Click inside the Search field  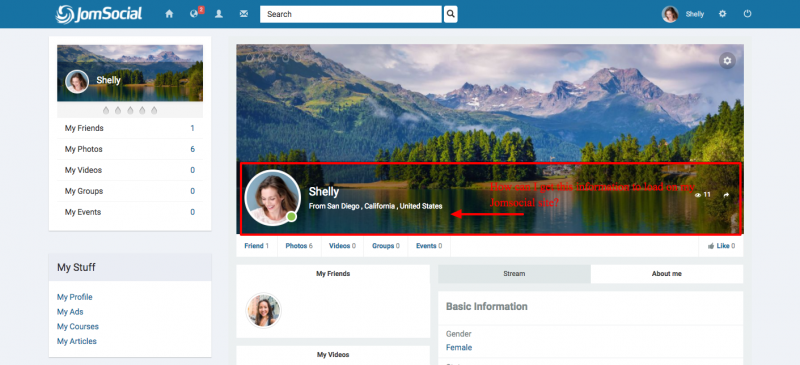[351, 14]
